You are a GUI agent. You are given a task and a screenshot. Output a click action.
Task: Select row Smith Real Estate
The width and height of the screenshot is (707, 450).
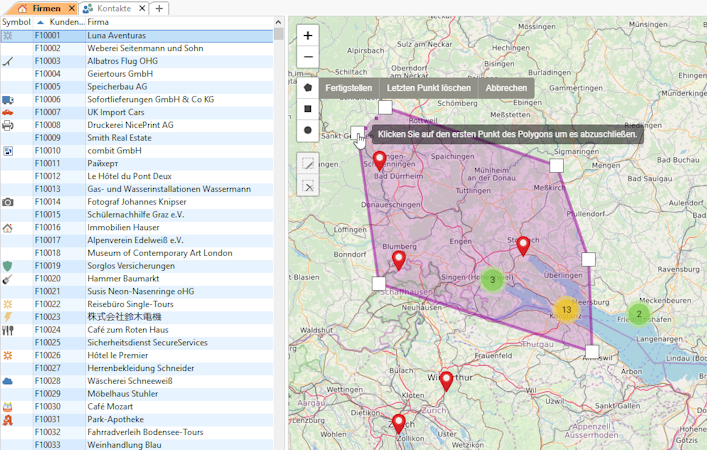coord(137,138)
